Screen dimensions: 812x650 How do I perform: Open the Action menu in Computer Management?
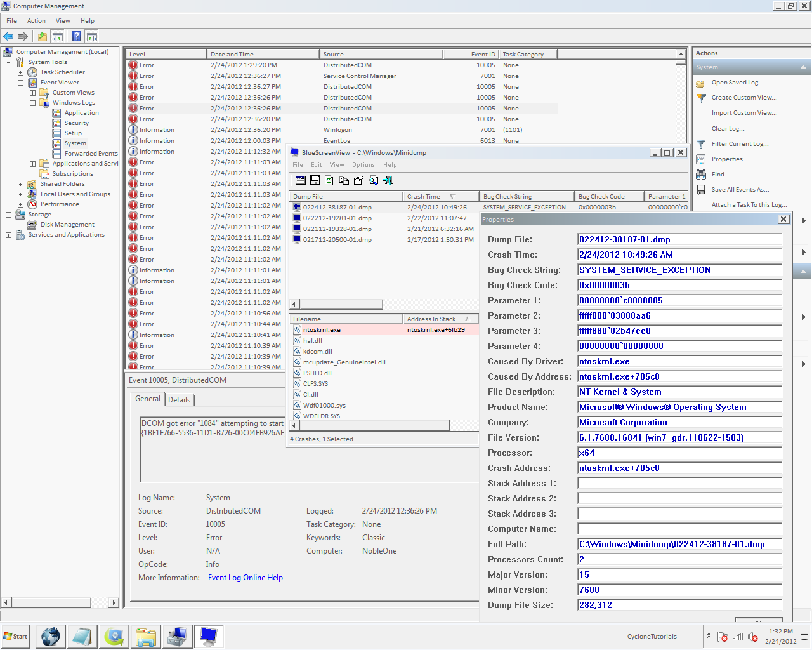coord(36,21)
